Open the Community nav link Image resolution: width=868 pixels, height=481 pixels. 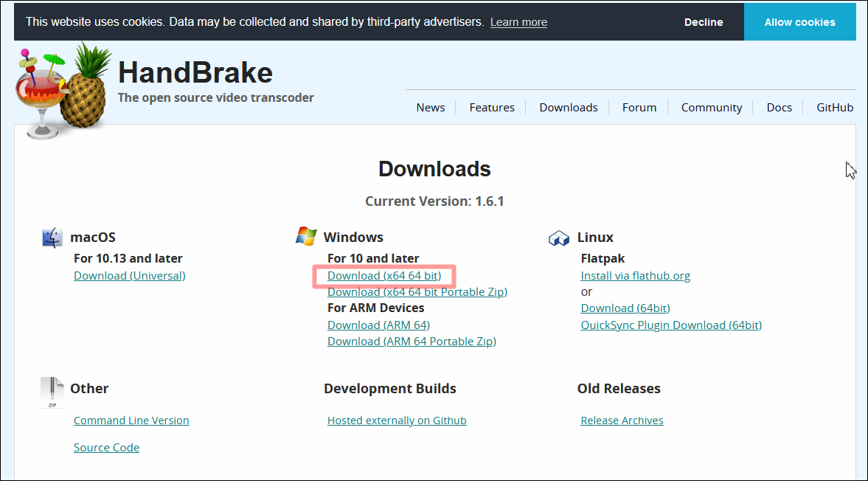click(x=712, y=108)
